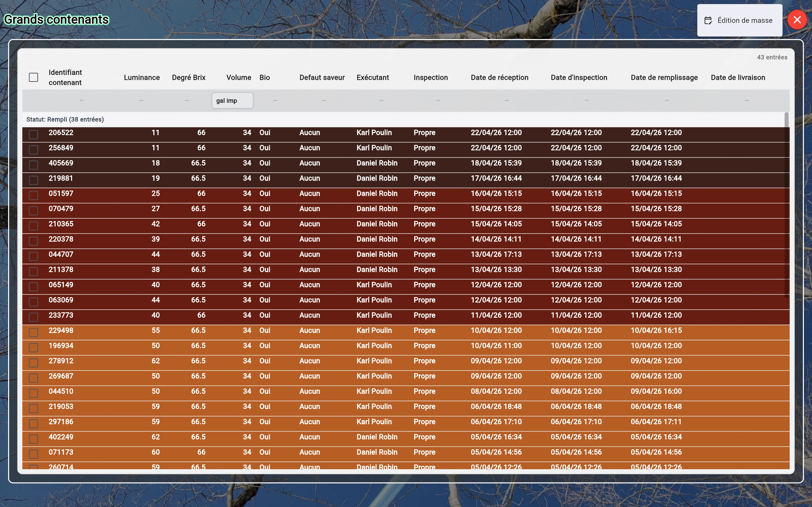This screenshot has height=507, width=812.
Task: Click the Grands contenants title
Action: pyautogui.click(x=56, y=20)
